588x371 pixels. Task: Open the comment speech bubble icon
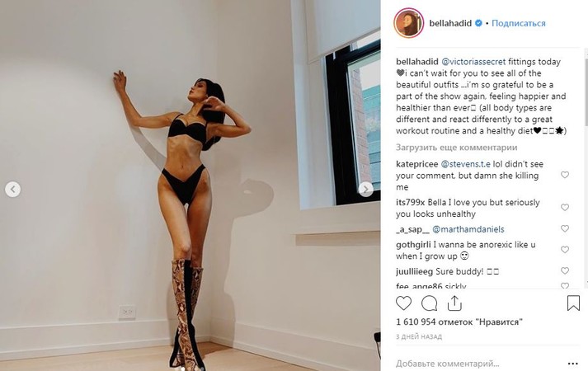coord(429,303)
